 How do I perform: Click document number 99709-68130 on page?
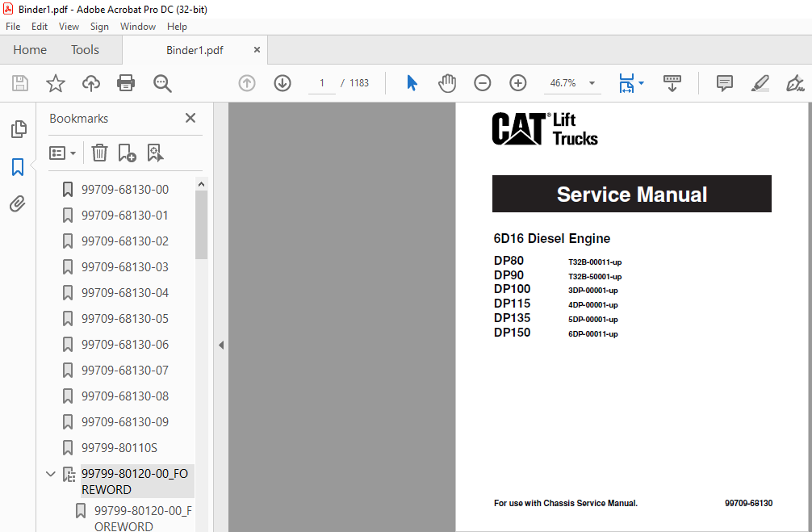(x=748, y=503)
